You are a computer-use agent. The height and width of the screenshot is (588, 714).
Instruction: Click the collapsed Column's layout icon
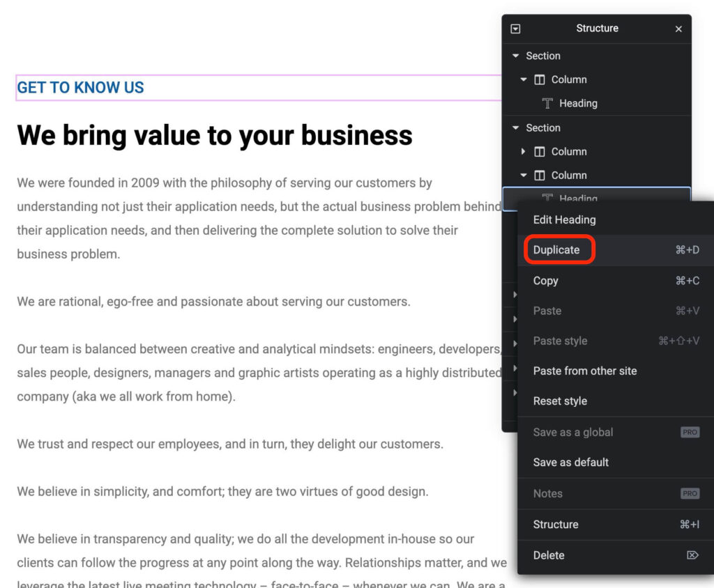point(540,152)
